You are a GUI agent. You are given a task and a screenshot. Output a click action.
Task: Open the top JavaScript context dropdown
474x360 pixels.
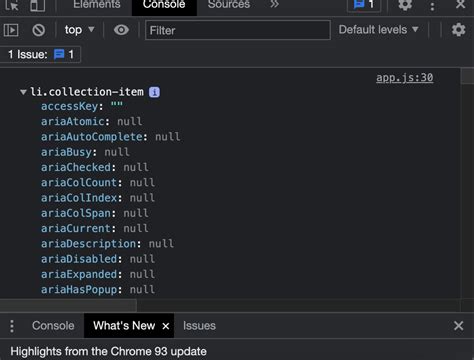[79, 30]
